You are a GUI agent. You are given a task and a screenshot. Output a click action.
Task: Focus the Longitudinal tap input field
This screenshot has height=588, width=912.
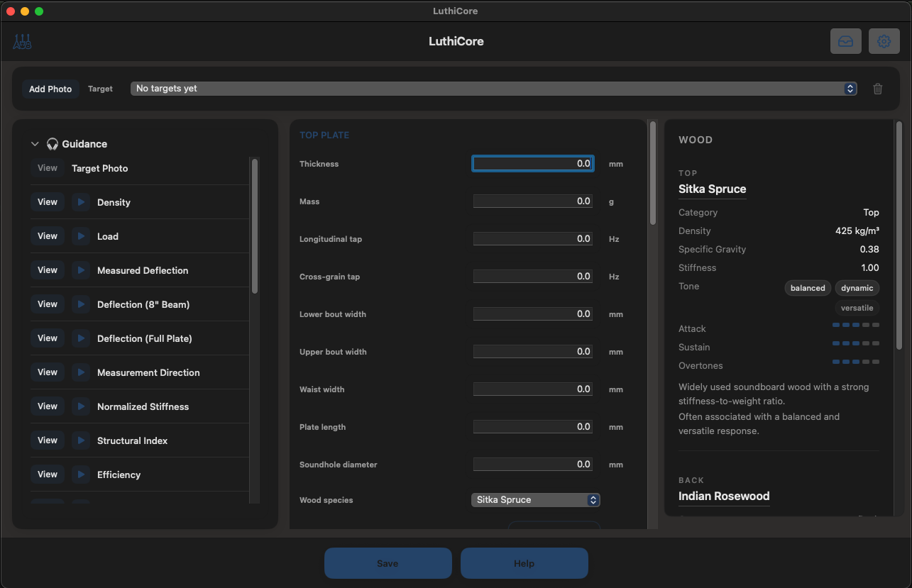[x=533, y=239]
